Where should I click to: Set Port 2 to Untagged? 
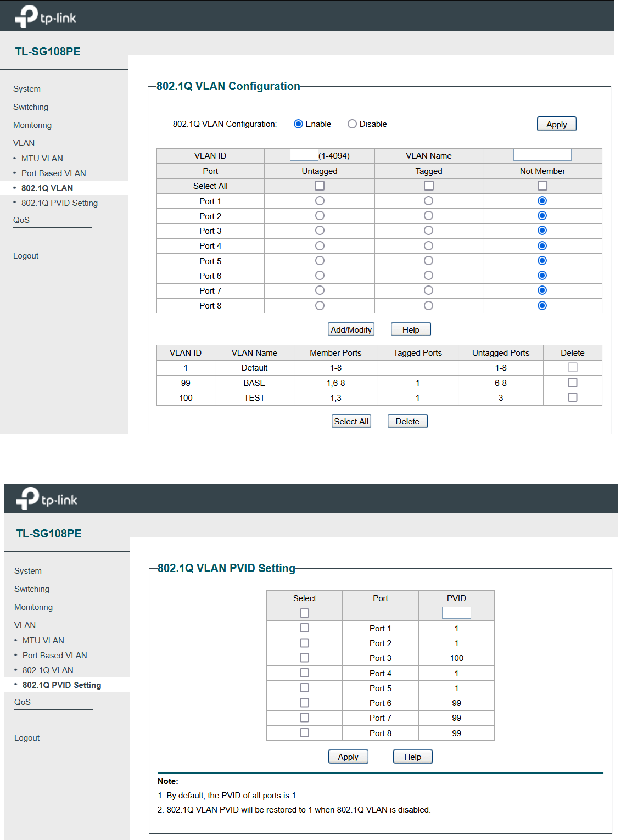pyautogui.click(x=320, y=216)
